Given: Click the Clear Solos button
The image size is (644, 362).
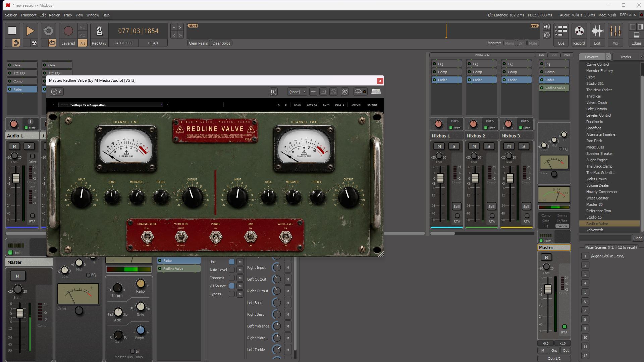Looking at the screenshot, I should (x=221, y=43).
